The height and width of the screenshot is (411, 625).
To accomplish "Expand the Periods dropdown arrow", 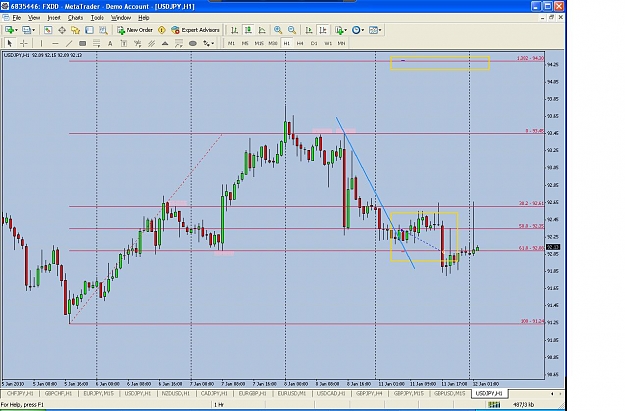I will point(363,30).
